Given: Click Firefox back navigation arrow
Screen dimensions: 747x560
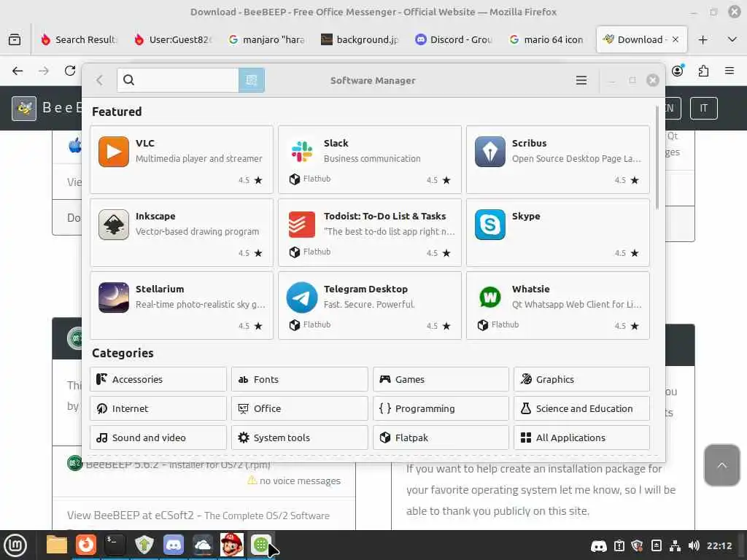Looking at the screenshot, I should point(18,71).
